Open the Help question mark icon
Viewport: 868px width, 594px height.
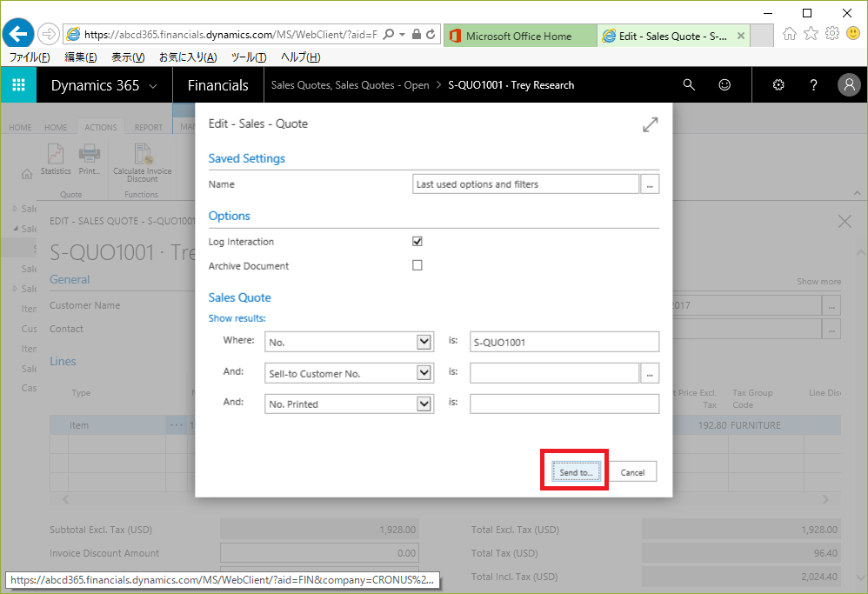813,84
